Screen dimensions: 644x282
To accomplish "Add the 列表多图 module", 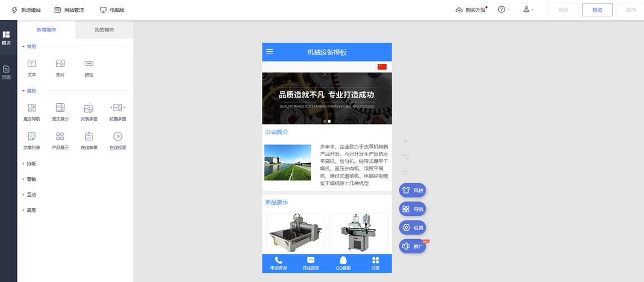I will point(89,112).
